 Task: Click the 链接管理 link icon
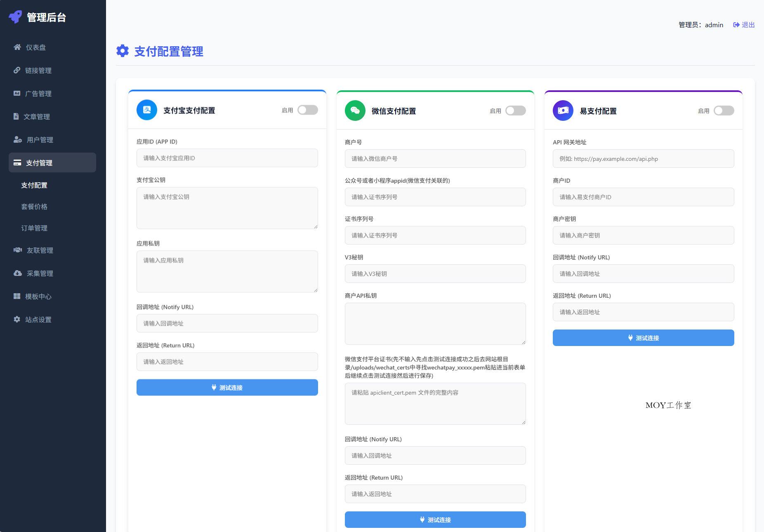[x=17, y=70]
